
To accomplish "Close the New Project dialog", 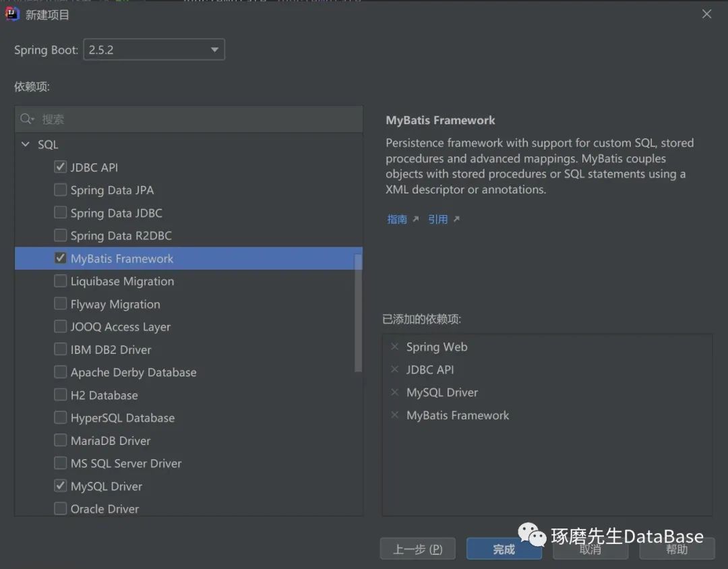I will pyautogui.click(x=706, y=14).
